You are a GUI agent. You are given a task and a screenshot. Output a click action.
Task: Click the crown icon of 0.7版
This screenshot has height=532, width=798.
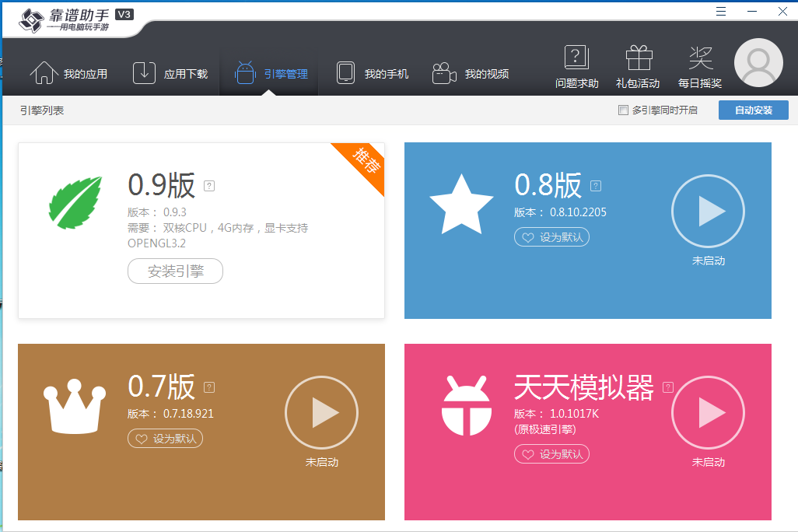[75, 406]
